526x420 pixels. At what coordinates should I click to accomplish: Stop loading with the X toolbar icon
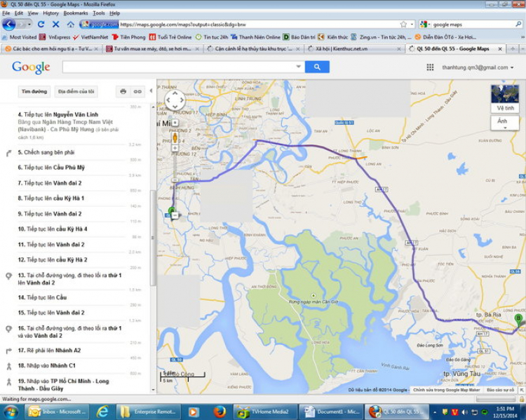point(55,24)
